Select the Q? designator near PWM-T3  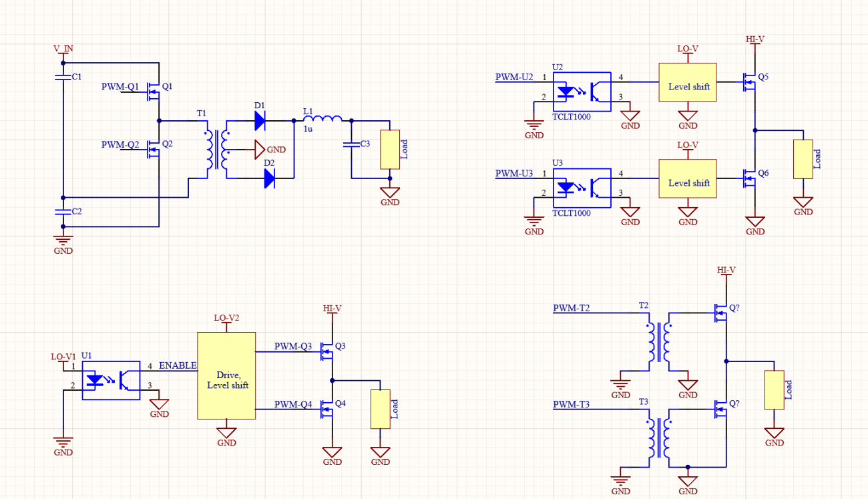735,403
